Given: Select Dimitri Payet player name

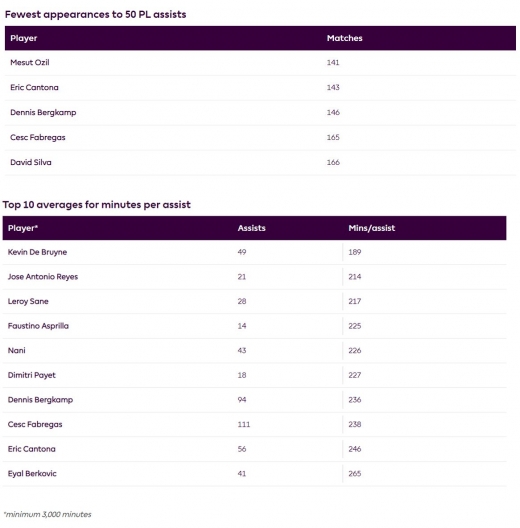Looking at the screenshot, I should 32,375.
